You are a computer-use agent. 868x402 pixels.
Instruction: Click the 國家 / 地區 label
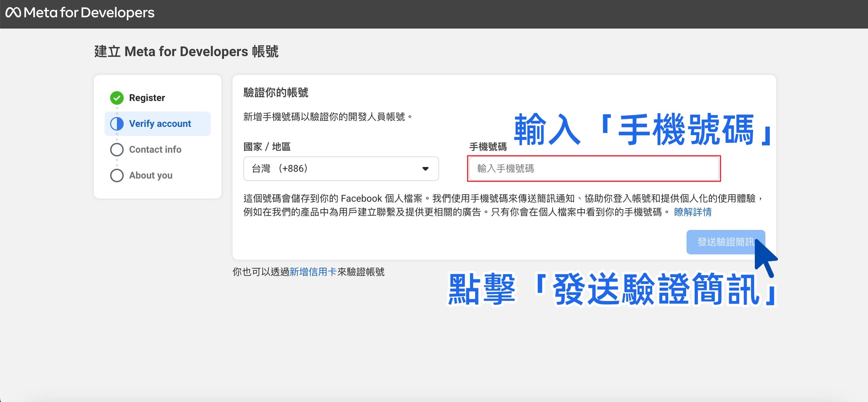267,147
